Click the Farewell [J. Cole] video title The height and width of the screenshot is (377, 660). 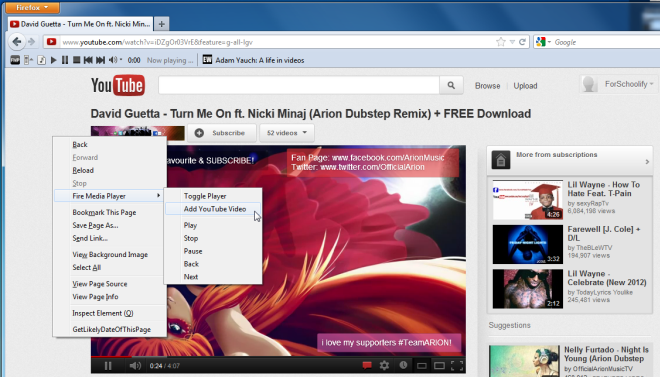pyautogui.click(x=604, y=234)
